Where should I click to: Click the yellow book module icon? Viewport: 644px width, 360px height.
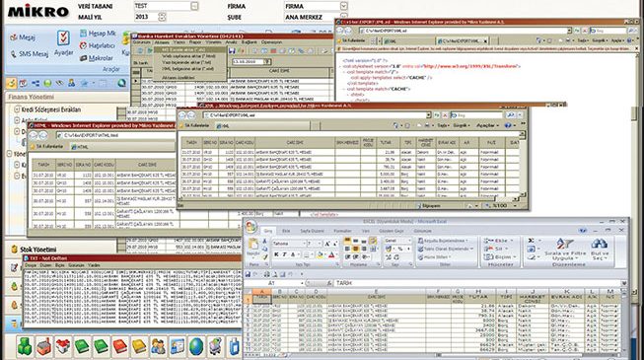tap(139, 346)
